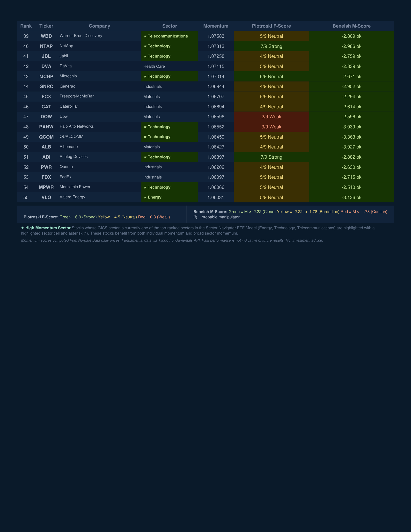The image size is (411, 532).
Task: Click the High Momentum Sector note heading
Action: tap(46, 228)
